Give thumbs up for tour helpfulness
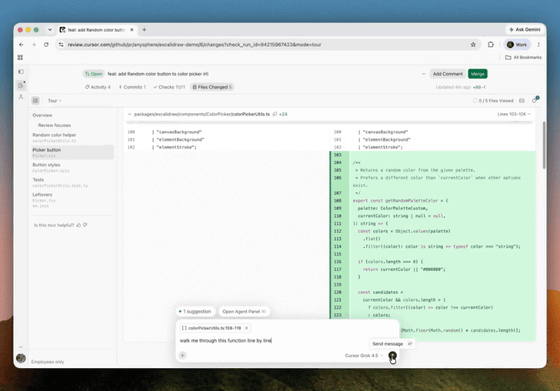Image resolution: width=560 pixels, height=391 pixels. 79,225
